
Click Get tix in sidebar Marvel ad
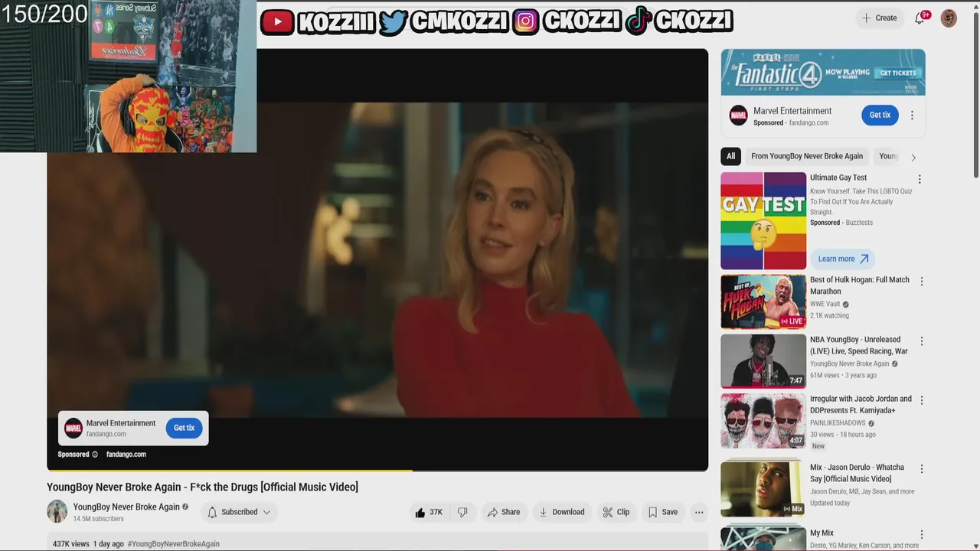(880, 115)
